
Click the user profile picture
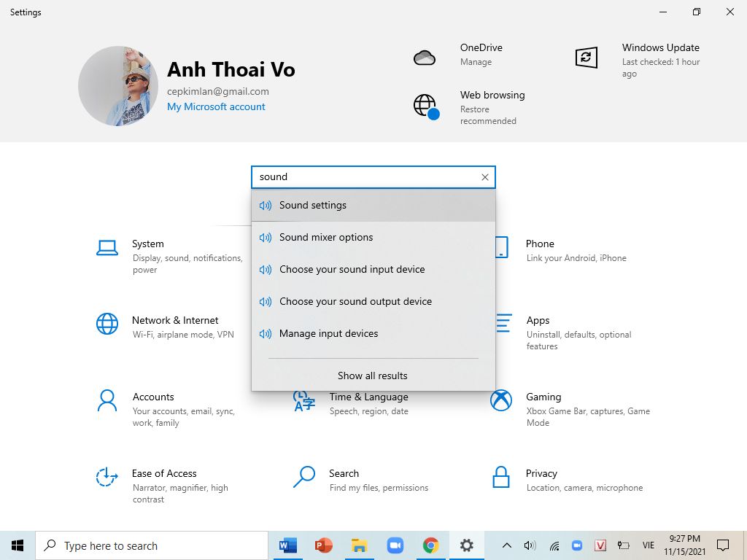click(x=118, y=86)
